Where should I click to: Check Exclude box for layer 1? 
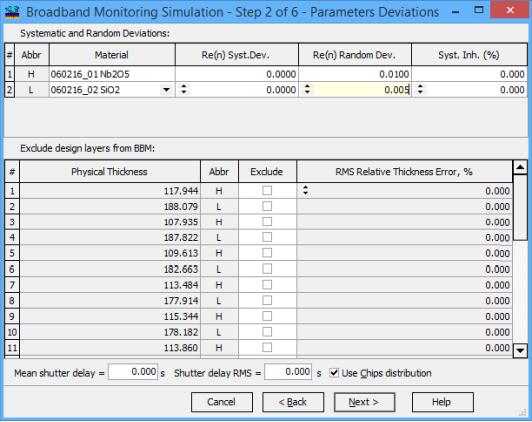(267, 191)
